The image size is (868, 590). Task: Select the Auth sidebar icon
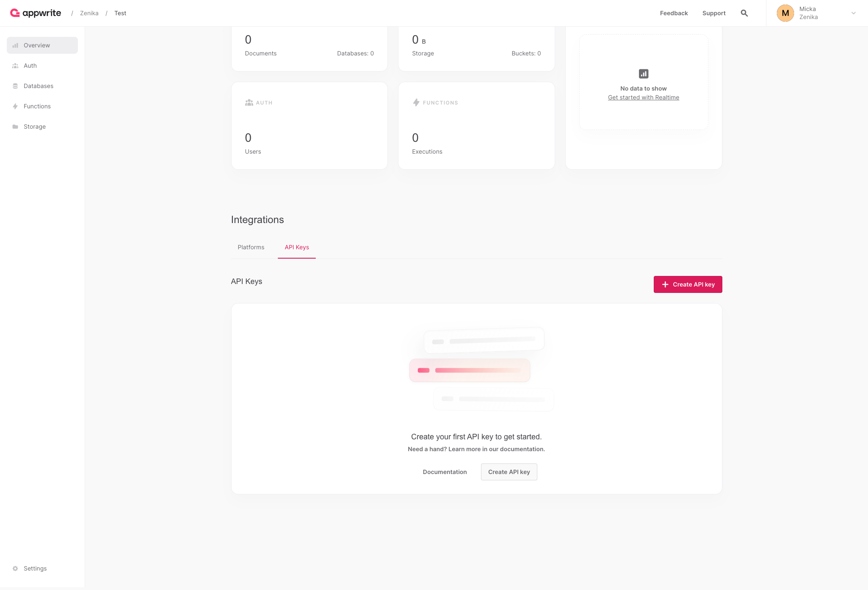pyautogui.click(x=16, y=65)
